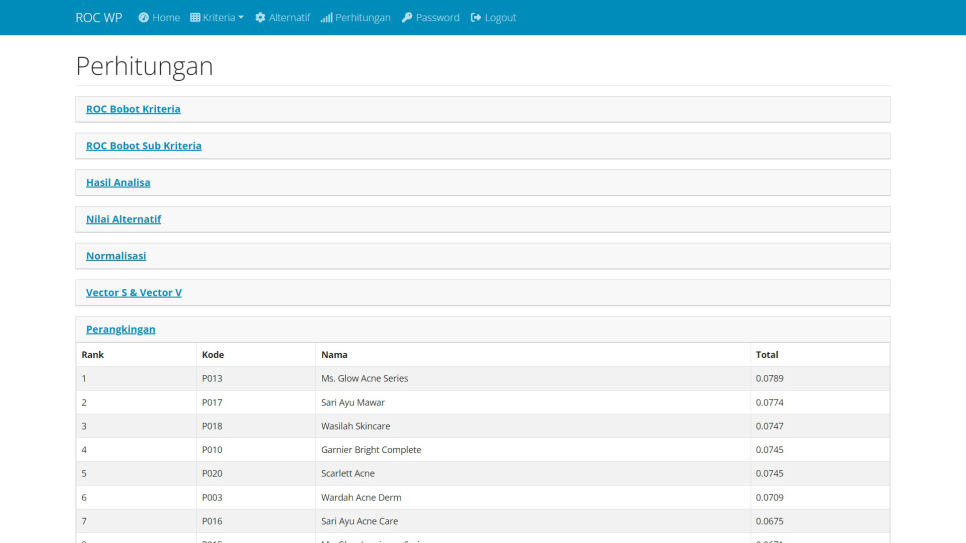Viewport: 966px width, 543px height.
Task: Select the Ms. Glow Acne Series row
Action: pyautogui.click(x=364, y=379)
